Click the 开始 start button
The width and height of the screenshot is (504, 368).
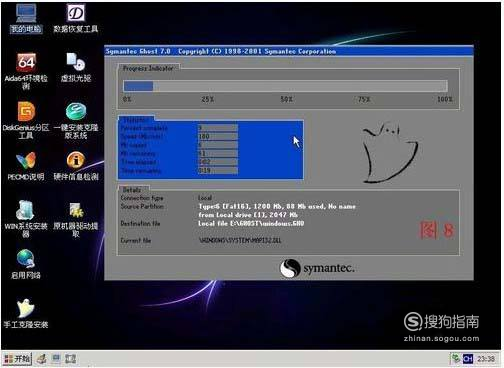coord(17,359)
